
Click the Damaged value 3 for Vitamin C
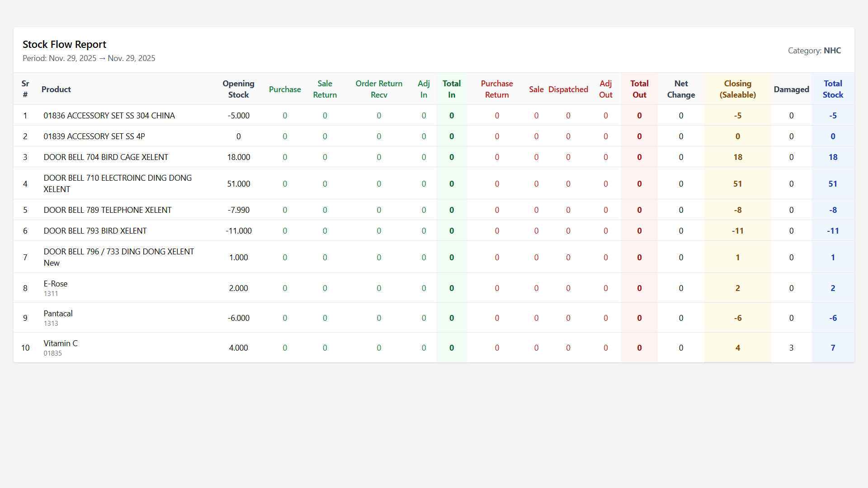pyautogui.click(x=791, y=347)
